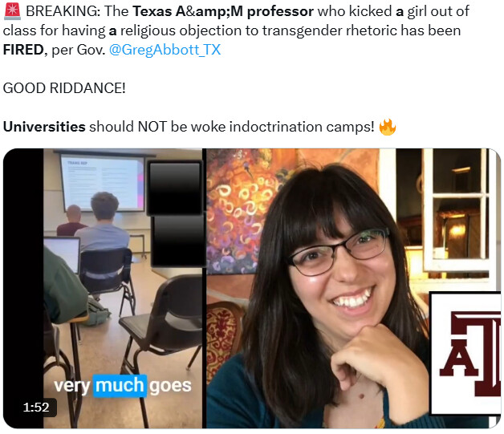Viewport: 504px width, 434px height.
Task: Click the lower black censor box
Action: pos(177,241)
